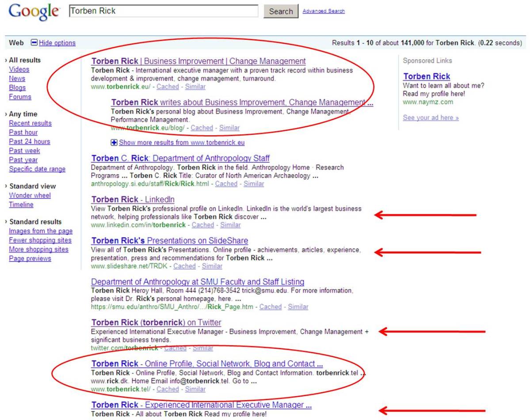Image resolution: width=530 pixels, height=420 pixels.
Task: Open Cached link for linkedin.com result
Action: 203,225
